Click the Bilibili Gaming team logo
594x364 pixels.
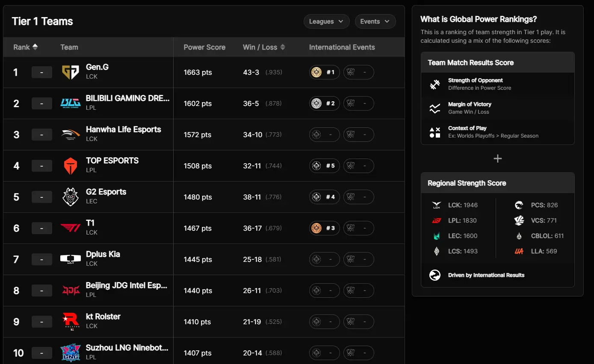pos(70,103)
